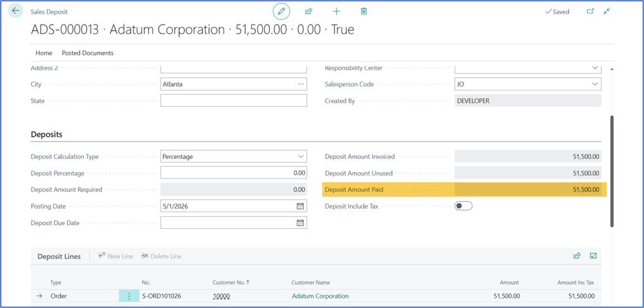Delete record with trash can icon
644x308 pixels.
click(363, 11)
